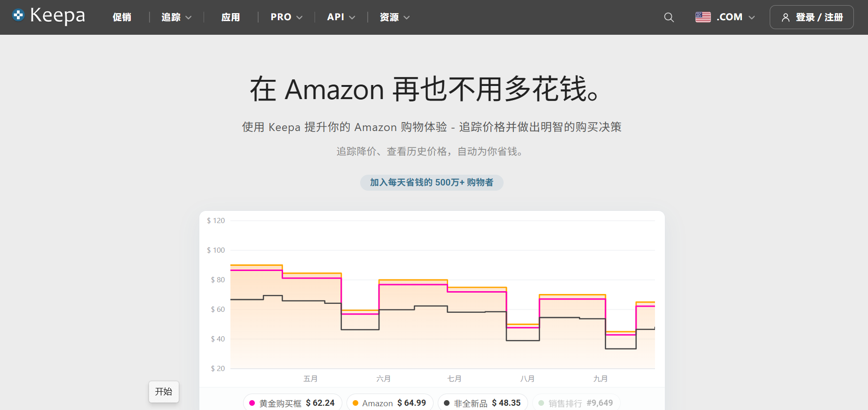Open the 应用 menu item

click(x=230, y=17)
